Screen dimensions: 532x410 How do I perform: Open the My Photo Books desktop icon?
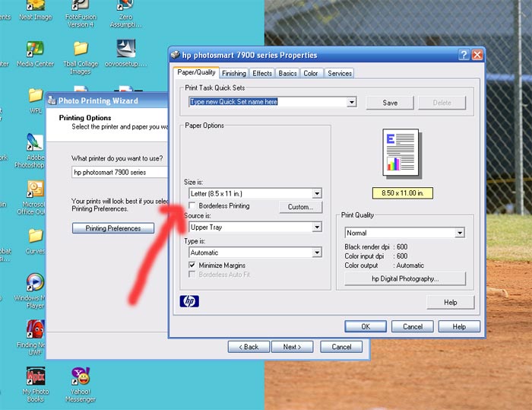pos(35,377)
